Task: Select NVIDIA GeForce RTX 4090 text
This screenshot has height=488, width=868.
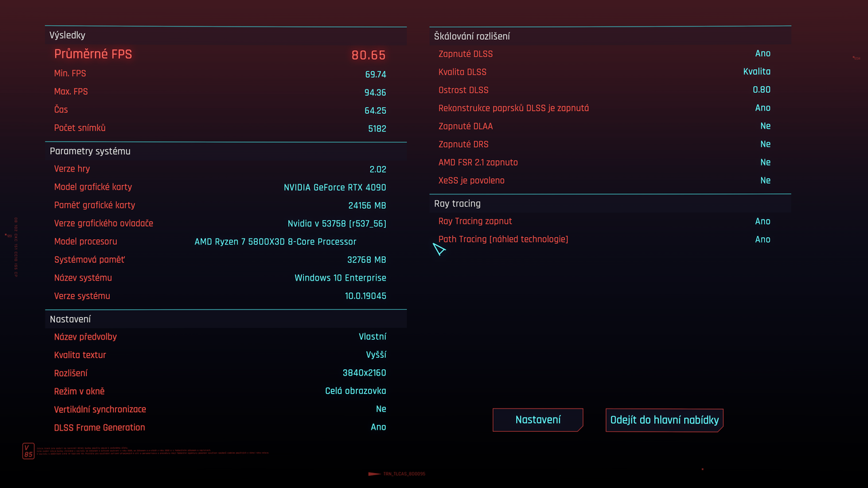Action: pos(335,187)
